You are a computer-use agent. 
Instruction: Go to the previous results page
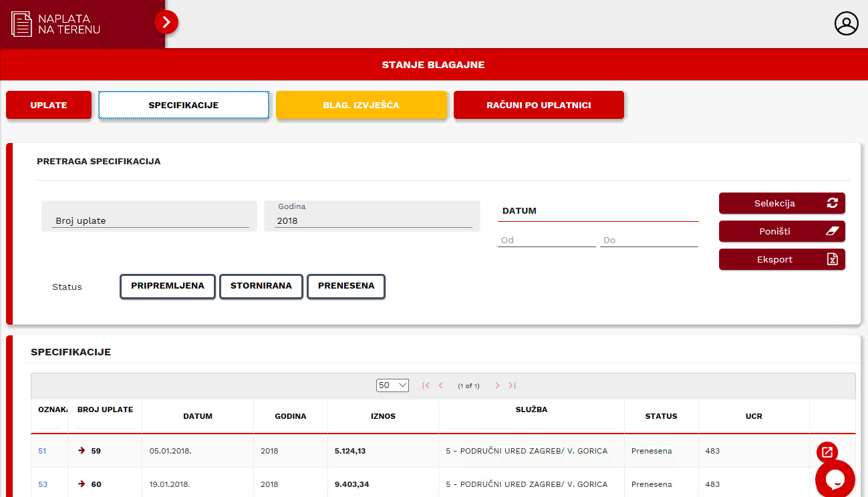tap(440, 385)
